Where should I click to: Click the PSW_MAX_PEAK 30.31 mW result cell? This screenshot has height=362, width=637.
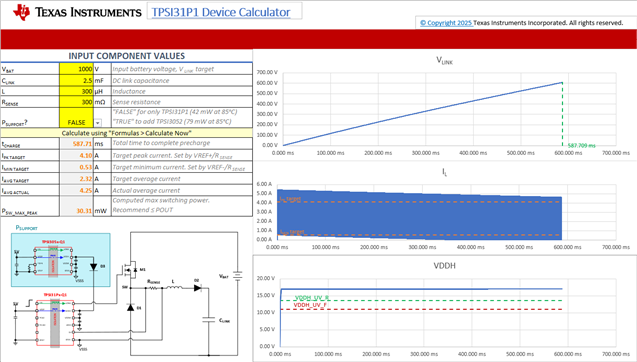click(76, 206)
